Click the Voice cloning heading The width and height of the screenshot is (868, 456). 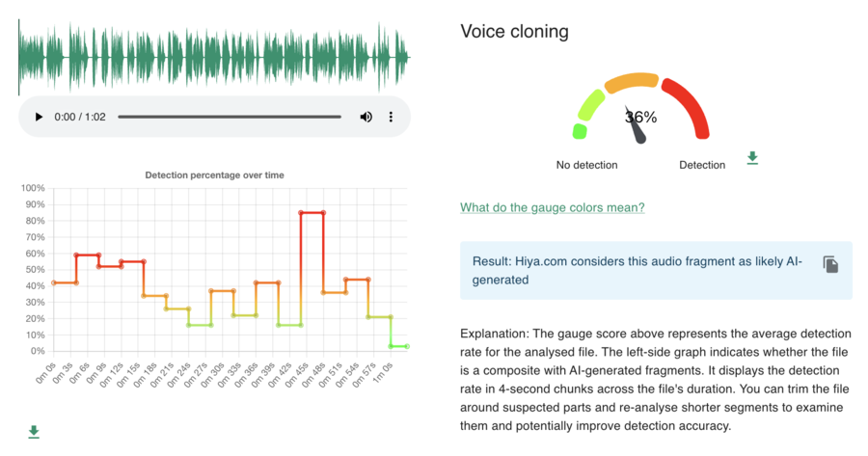[514, 31]
